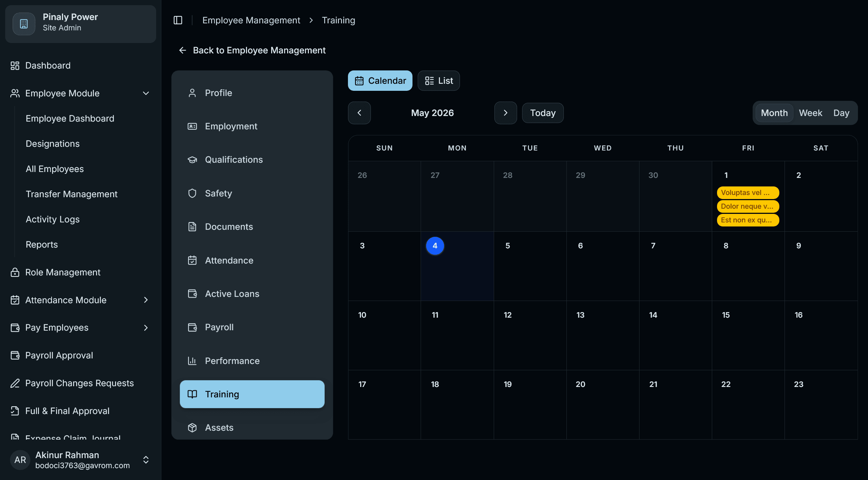868x480 pixels.
Task: Click the Dashboard grid icon
Action: pyautogui.click(x=15, y=66)
